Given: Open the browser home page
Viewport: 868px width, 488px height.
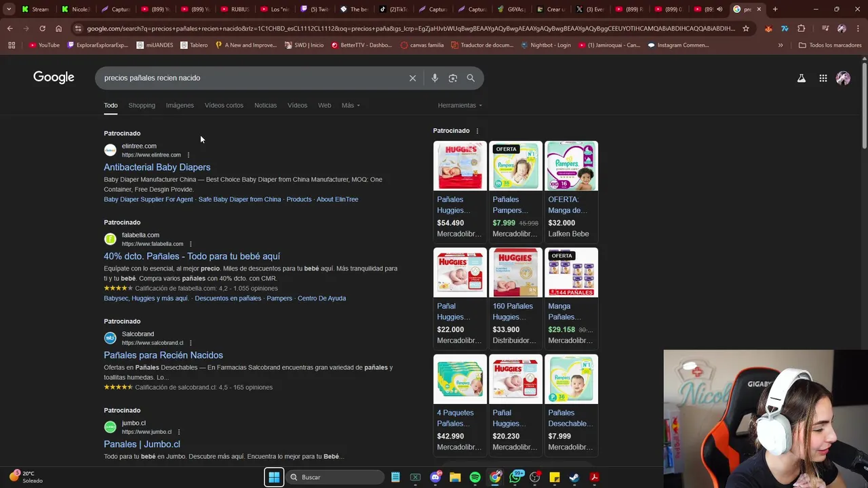Looking at the screenshot, I should pos(58,28).
